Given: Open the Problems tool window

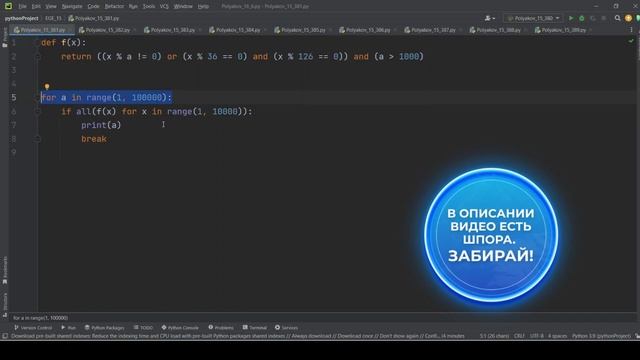Looking at the screenshot, I should point(221,327).
